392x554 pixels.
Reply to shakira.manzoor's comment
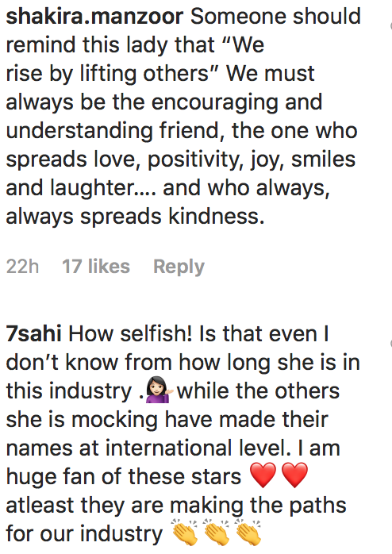pyautogui.click(x=179, y=267)
